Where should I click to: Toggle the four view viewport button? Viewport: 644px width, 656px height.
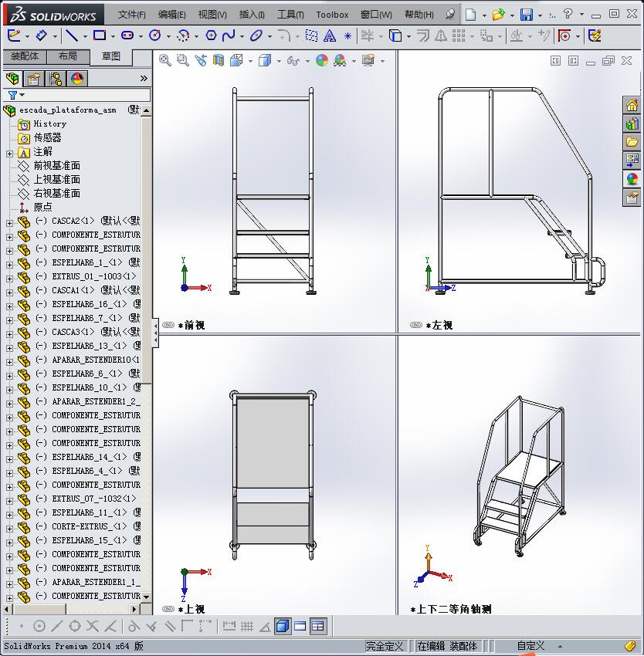coord(318,627)
